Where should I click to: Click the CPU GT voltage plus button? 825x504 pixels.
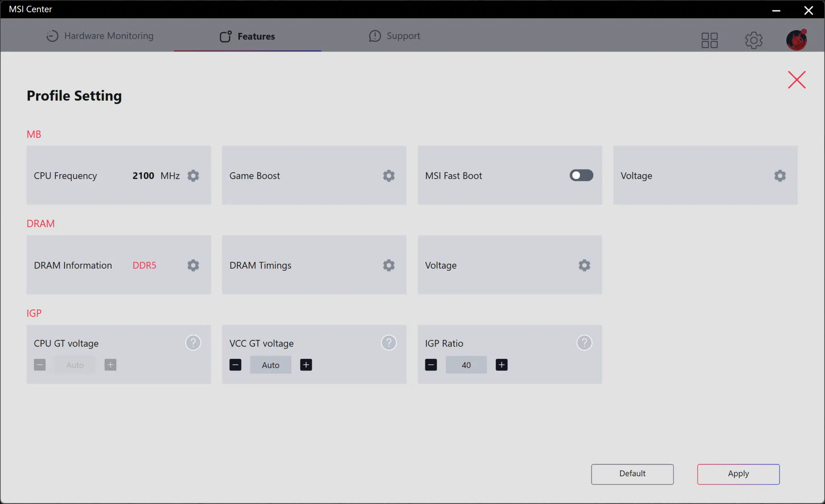[110, 365]
